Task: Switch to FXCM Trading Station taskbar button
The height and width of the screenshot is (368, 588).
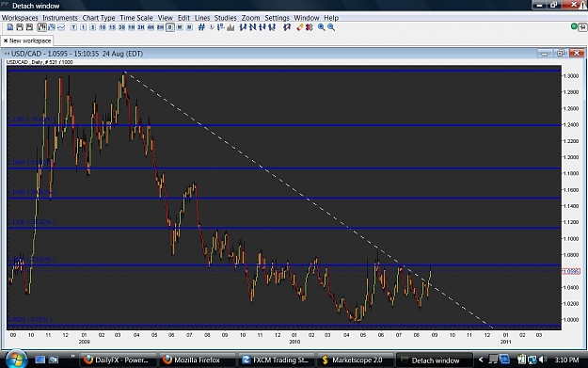Action: point(276,360)
